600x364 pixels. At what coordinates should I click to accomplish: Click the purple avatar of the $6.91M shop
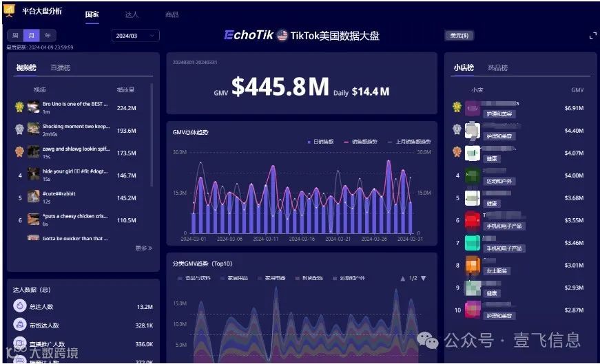pyautogui.click(x=472, y=108)
